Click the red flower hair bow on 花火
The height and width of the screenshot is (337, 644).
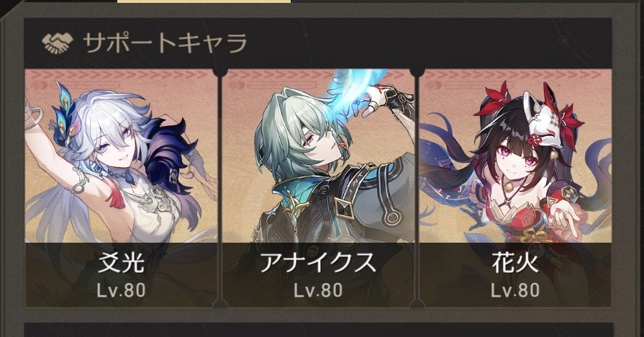[494, 100]
